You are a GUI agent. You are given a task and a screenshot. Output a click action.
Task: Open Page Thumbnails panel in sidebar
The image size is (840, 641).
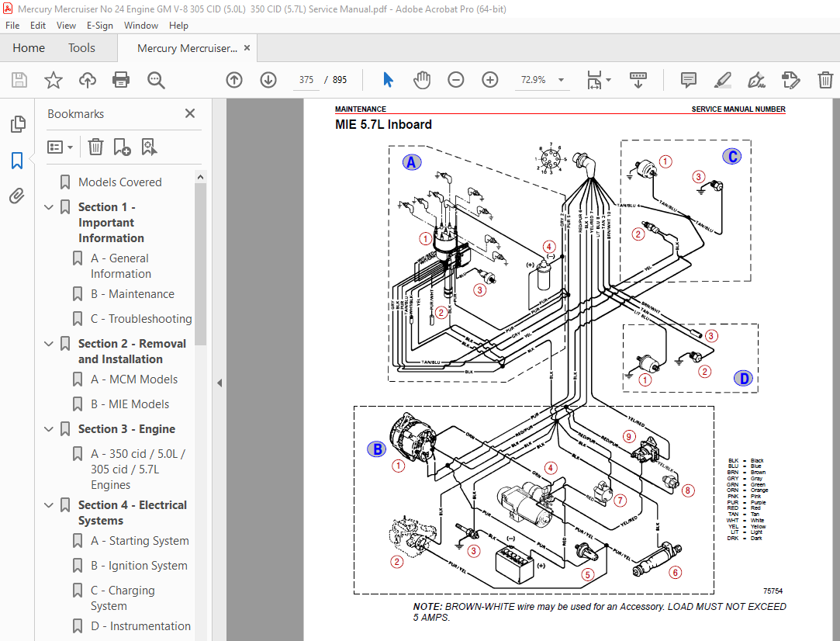click(x=18, y=124)
